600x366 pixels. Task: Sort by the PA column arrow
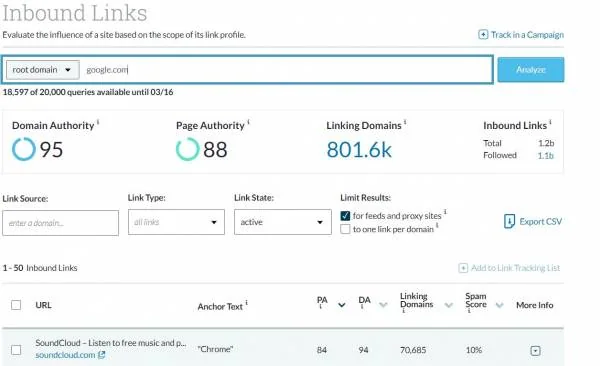click(342, 305)
